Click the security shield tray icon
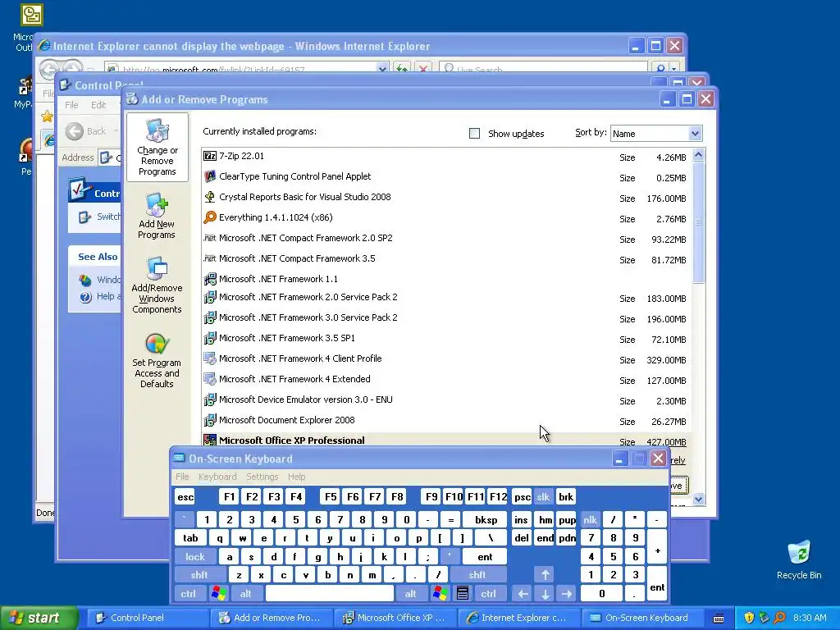840x630 pixels. coord(749,618)
